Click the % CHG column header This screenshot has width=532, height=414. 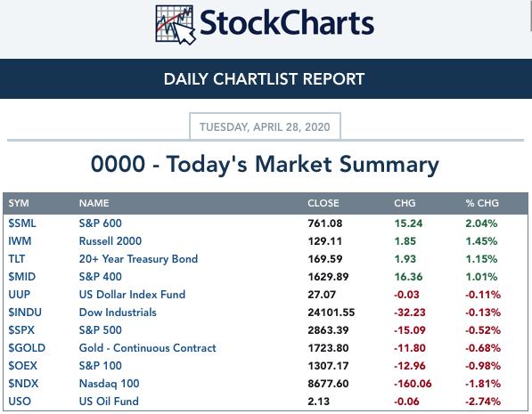click(482, 203)
